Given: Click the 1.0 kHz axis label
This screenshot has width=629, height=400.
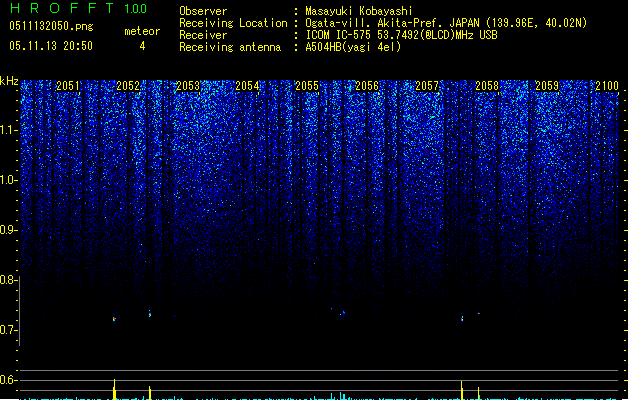Looking at the screenshot, I should point(8,180).
